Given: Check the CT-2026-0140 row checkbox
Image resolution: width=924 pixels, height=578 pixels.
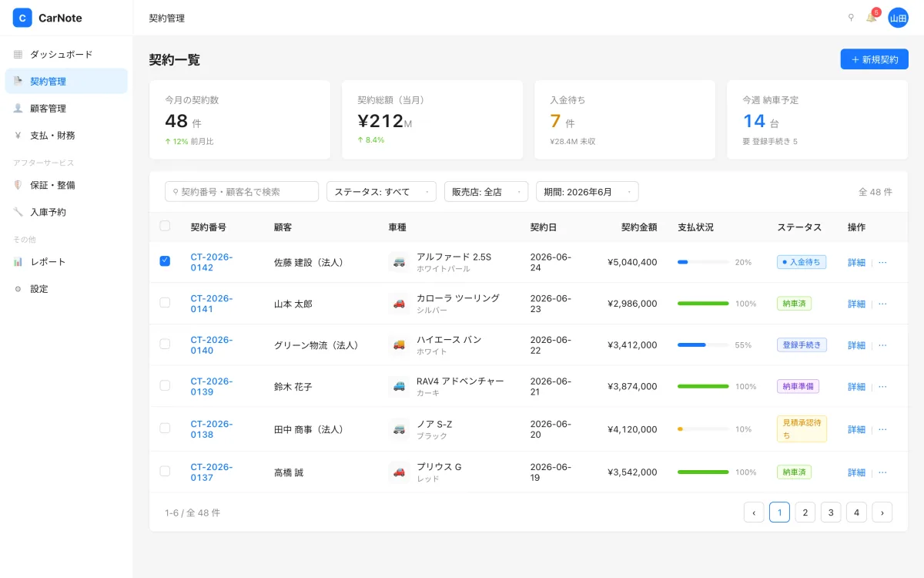Looking at the screenshot, I should [165, 344].
